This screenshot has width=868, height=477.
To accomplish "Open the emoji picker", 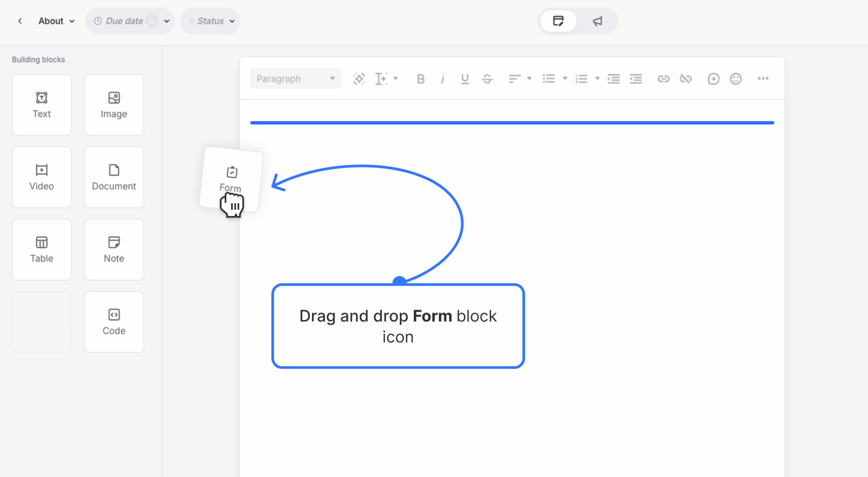I will click(735, 79).
